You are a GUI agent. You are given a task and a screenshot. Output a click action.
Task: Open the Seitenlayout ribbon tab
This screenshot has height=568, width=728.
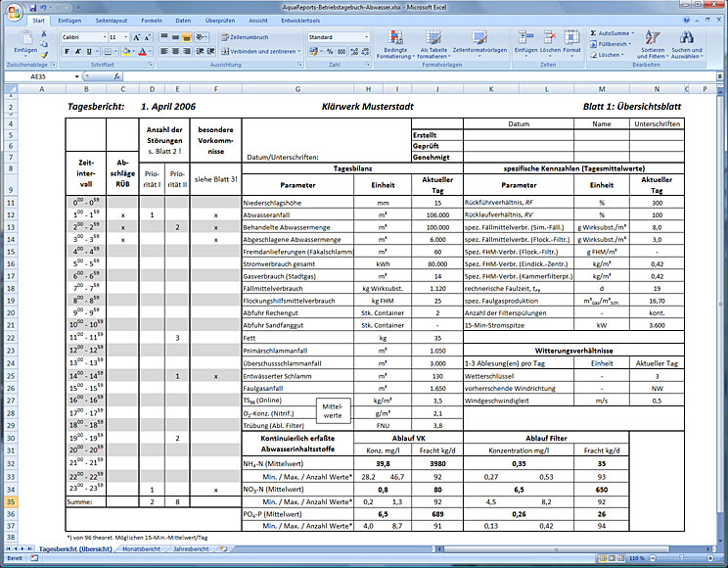pos(112,21)
